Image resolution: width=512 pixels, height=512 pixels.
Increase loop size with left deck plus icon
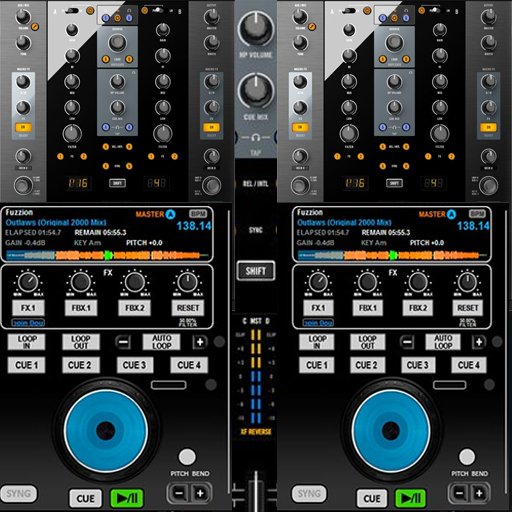click(x=200, y=342)
